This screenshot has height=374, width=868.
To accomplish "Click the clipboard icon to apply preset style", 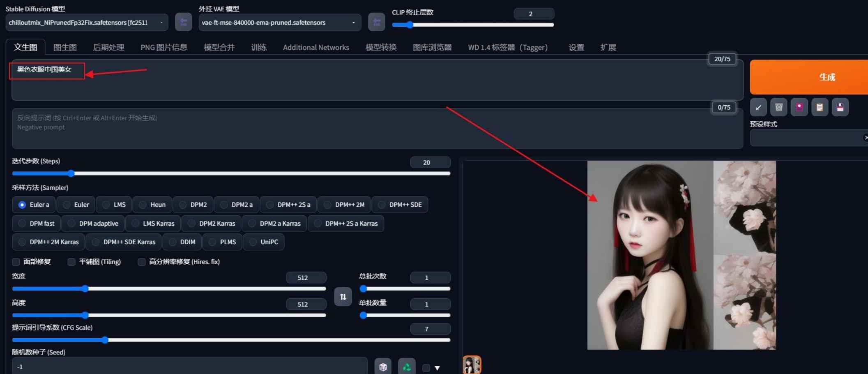I will pos(820,108).
